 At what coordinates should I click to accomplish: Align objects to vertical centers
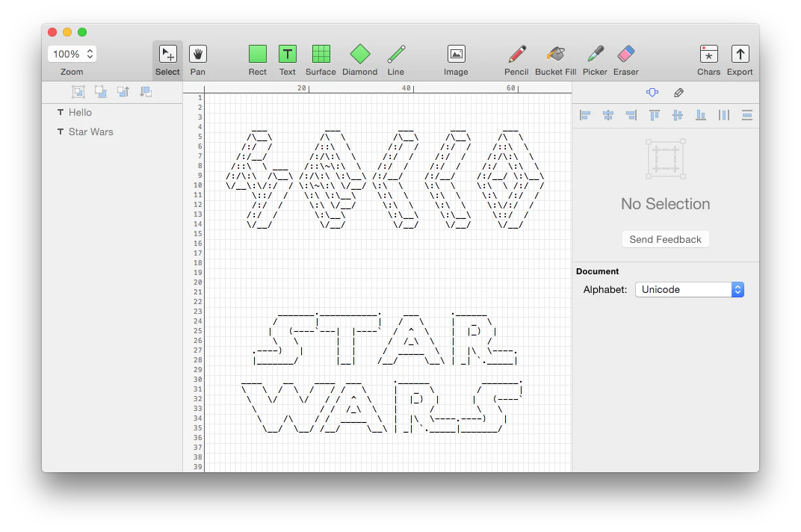(678, 115)
